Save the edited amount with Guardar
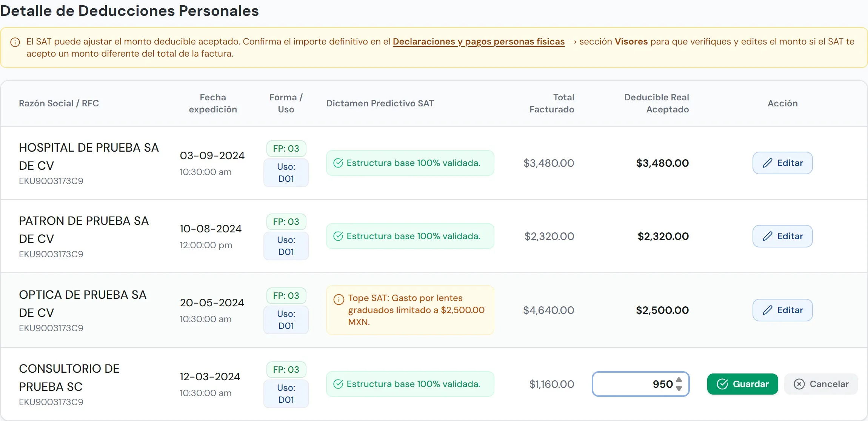868x421 pixels. [x=742, y=384]
